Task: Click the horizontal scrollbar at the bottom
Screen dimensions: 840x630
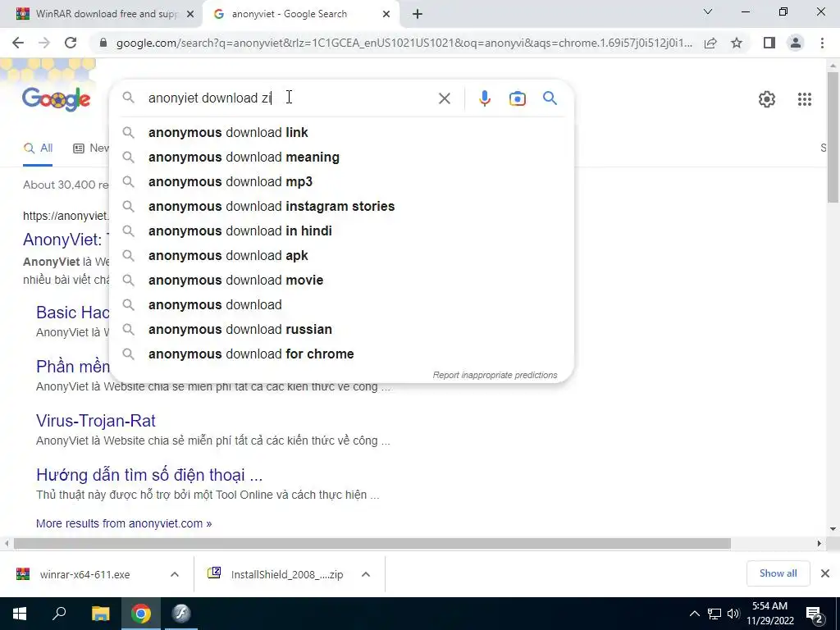Action: pos(372,544)
